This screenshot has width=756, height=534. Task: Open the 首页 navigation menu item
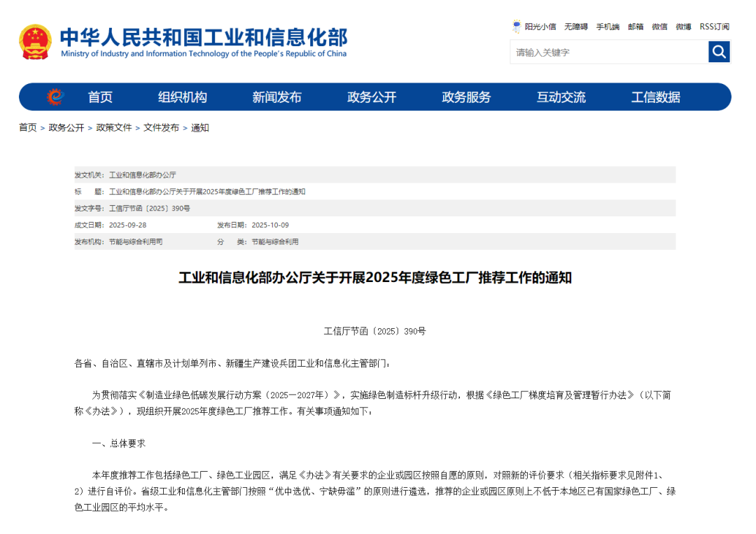point(100,97)
